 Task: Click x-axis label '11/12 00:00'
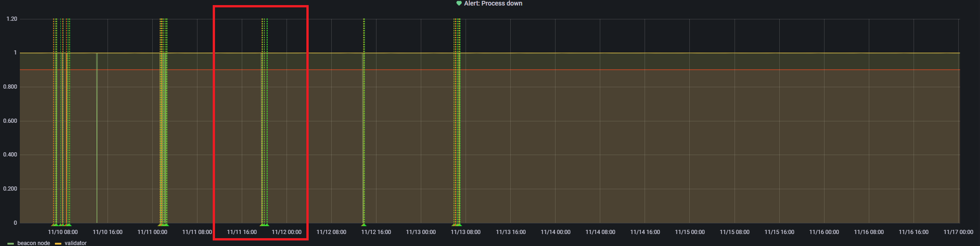pyautogui.click(x=287, y=232)
